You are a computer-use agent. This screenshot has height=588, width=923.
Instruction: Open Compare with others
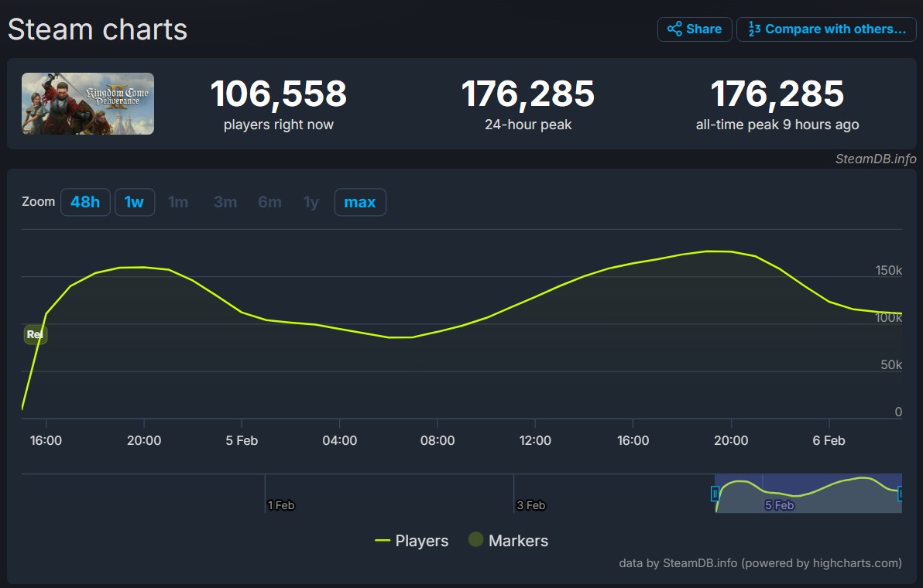click(826, 29)
